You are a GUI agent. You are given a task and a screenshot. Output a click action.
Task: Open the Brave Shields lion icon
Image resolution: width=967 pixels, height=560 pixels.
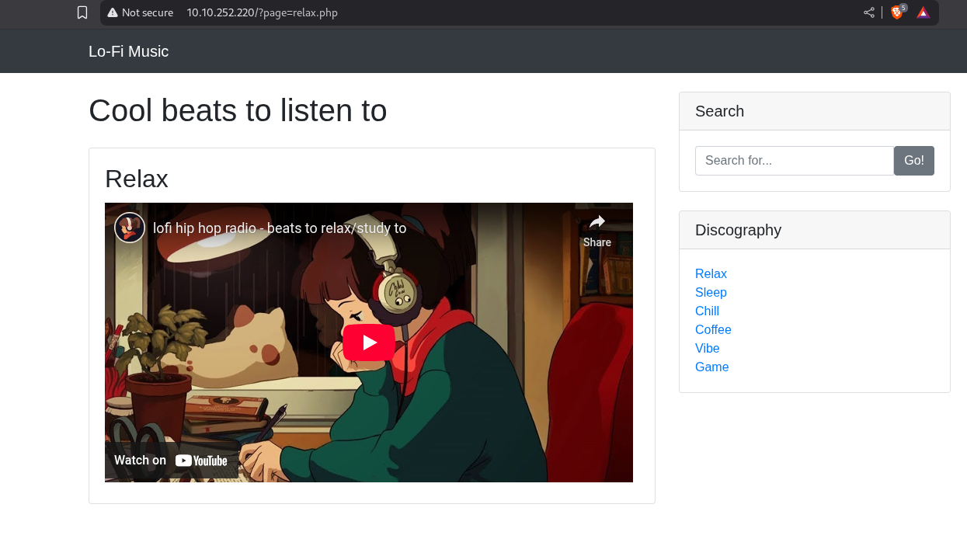(x=898, y=12)
